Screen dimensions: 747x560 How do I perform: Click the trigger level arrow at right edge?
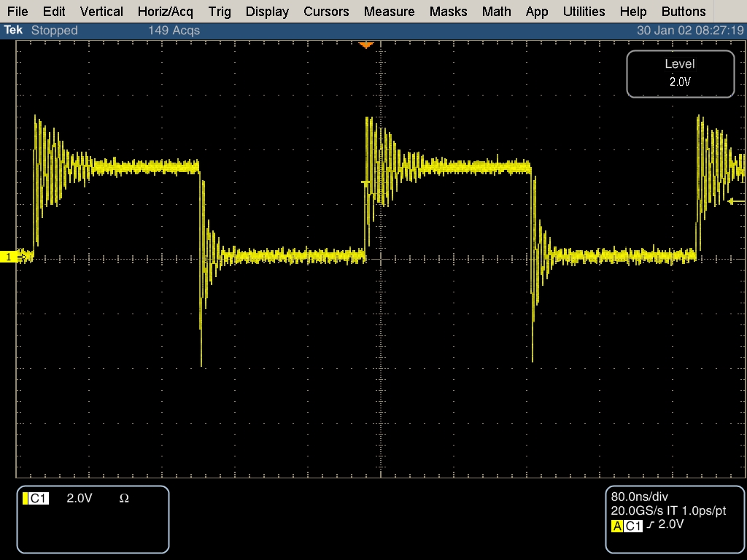[x=736, y=202]
